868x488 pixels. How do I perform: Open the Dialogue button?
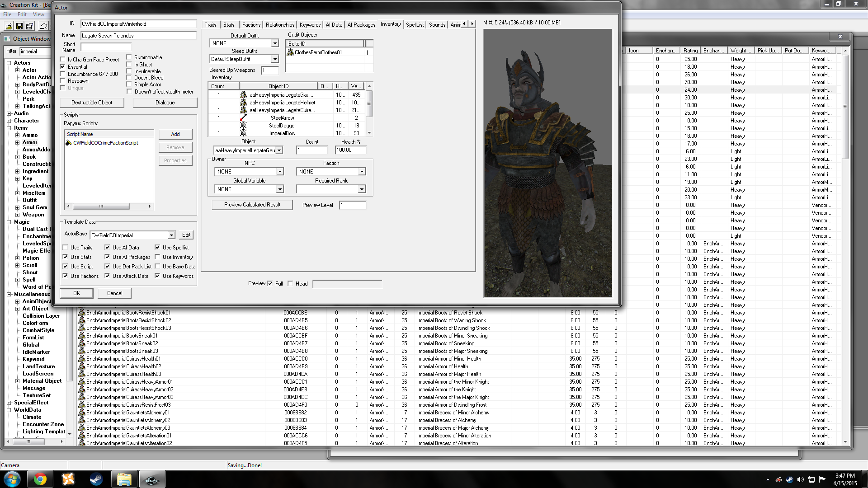[x=165, y=103]
